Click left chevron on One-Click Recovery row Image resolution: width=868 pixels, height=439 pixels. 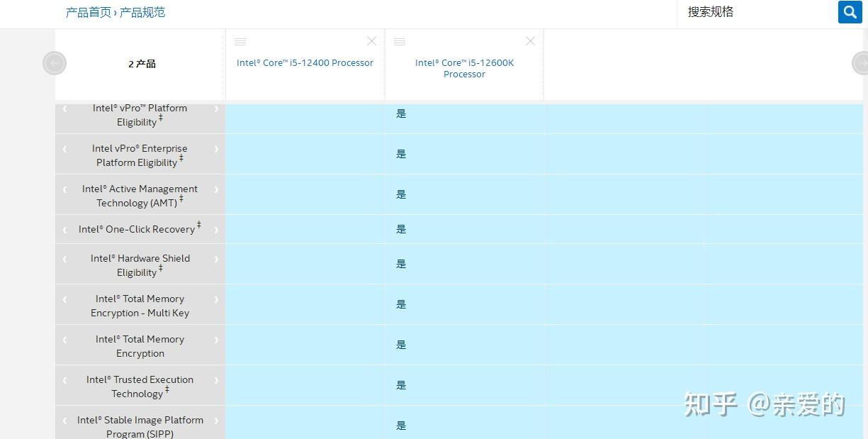(x=64, y=230)
